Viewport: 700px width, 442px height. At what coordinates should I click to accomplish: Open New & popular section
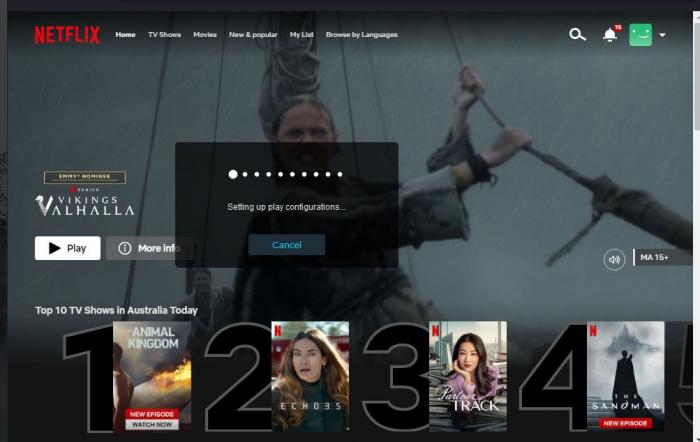(x=253, y=34)
